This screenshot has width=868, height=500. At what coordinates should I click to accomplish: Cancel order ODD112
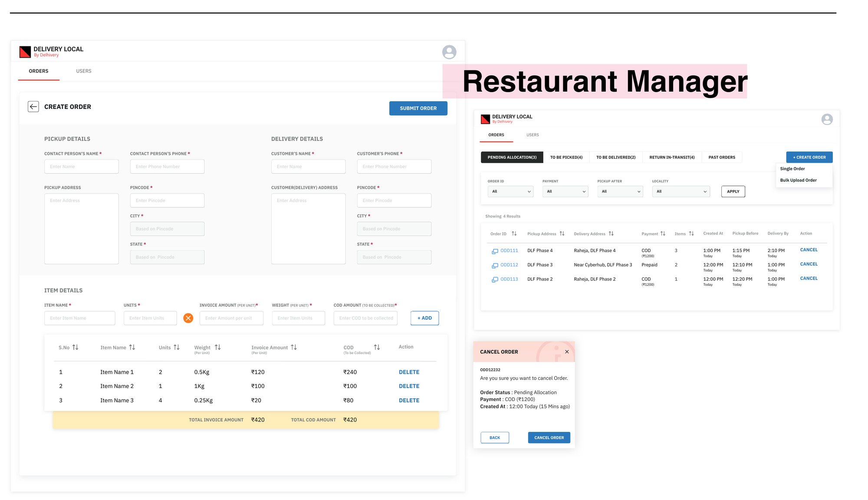[x=809, y=264]
